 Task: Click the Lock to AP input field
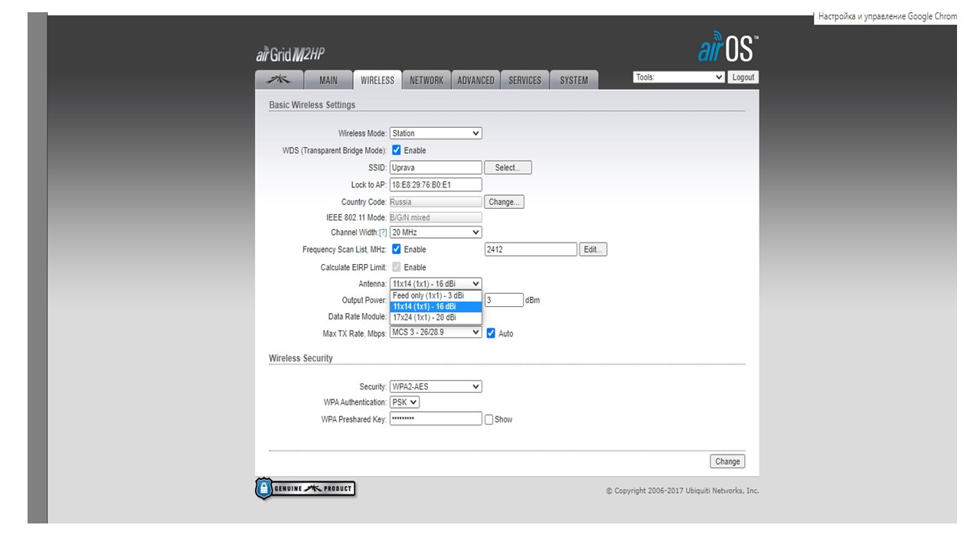[436, 184]
